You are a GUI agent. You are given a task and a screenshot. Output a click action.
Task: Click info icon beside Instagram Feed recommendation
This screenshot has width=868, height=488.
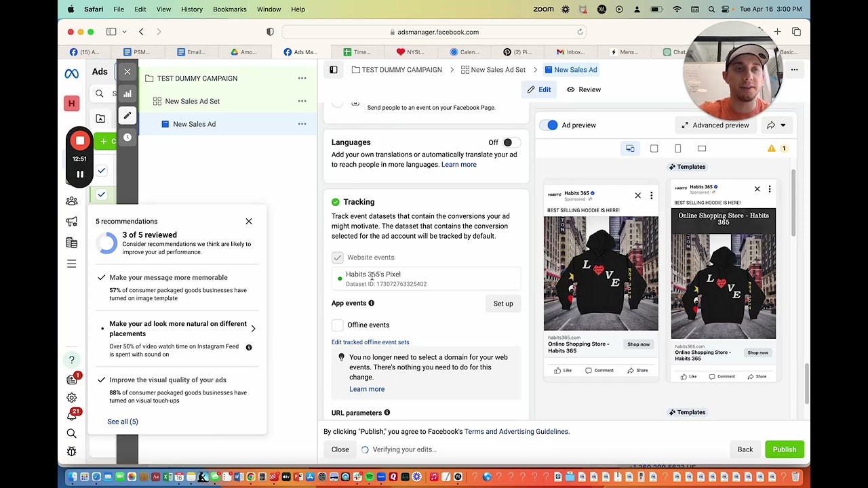pyautogui.click(x=249, y=347)
